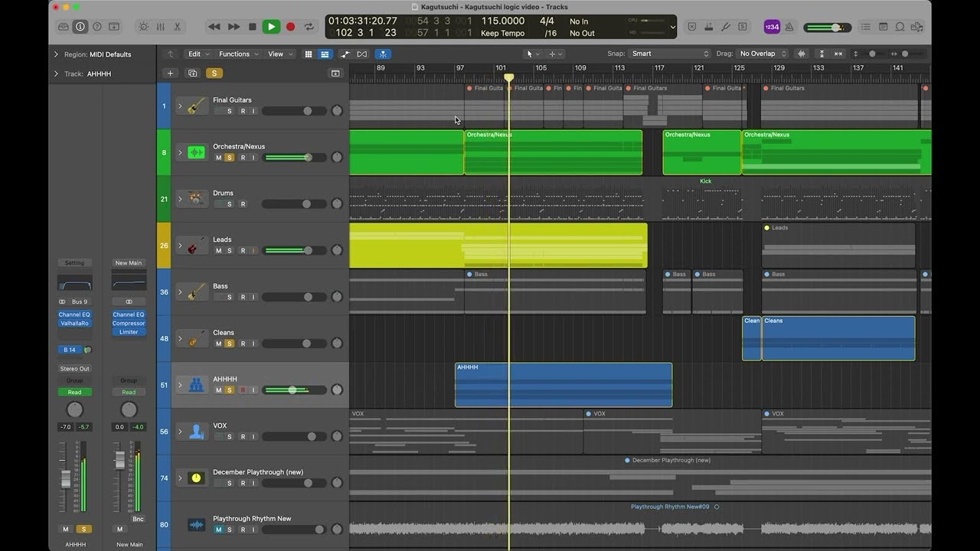980x551 pixels.
Task: Click the green Read automation button
Action: point(74,392)
